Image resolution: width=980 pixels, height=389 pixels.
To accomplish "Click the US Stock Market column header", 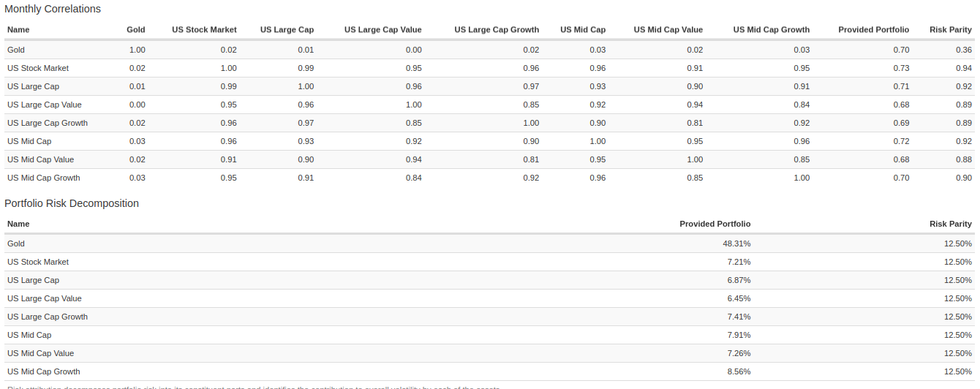I will pyautogui.click(x=204, y=30).
